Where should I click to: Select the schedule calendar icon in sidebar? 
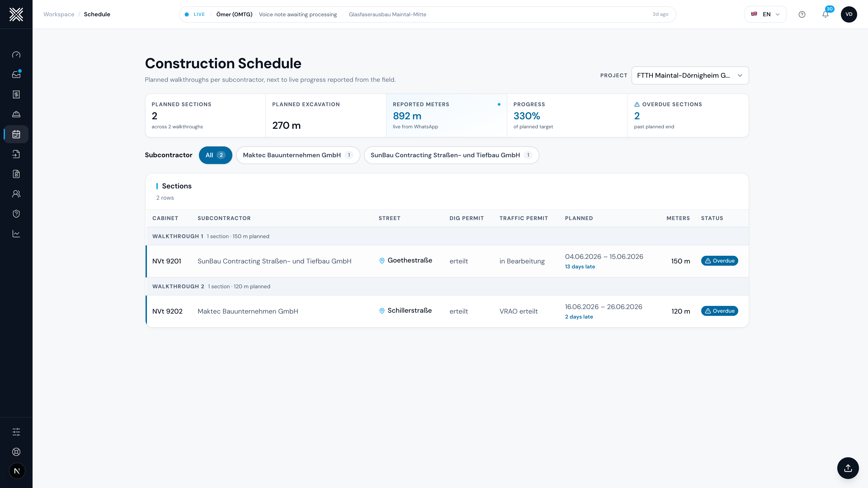(x=16, y=134)
